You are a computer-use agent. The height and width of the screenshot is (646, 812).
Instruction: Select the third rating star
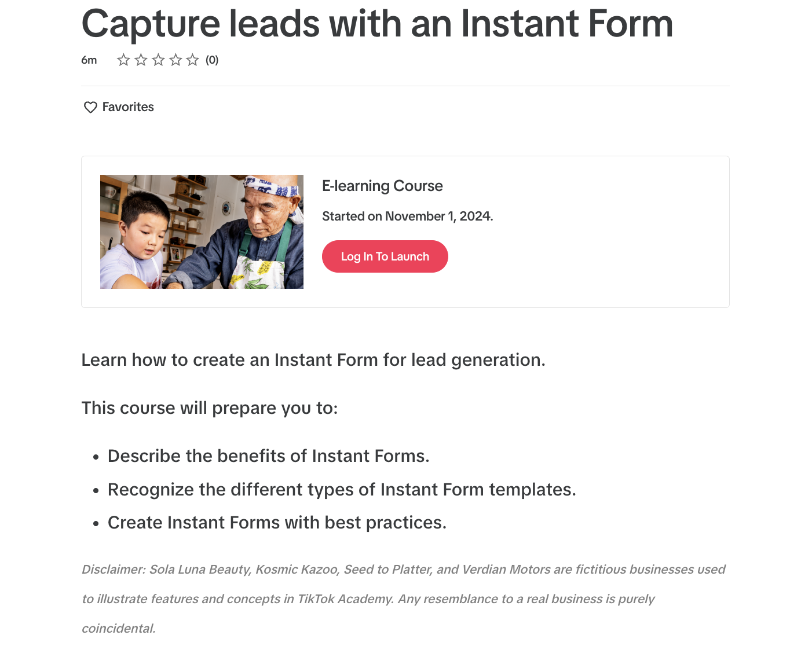click(x=158, y=60)
